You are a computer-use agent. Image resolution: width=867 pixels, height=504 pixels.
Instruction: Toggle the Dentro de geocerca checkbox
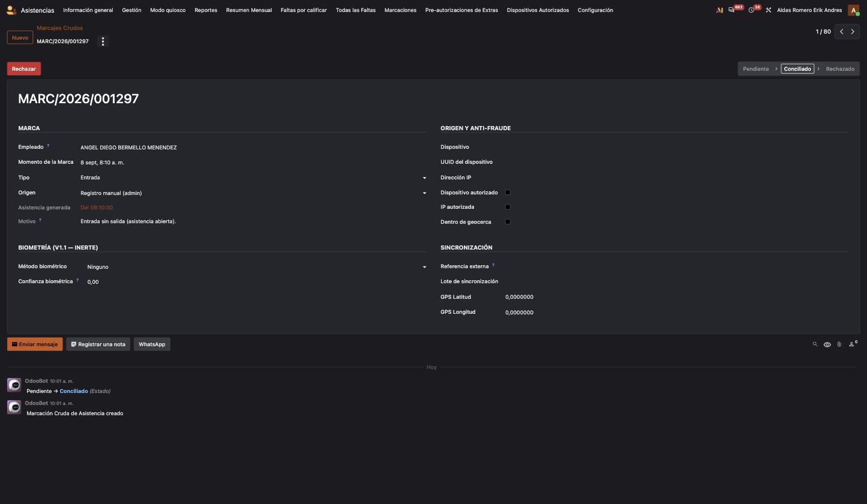[508, 222]
